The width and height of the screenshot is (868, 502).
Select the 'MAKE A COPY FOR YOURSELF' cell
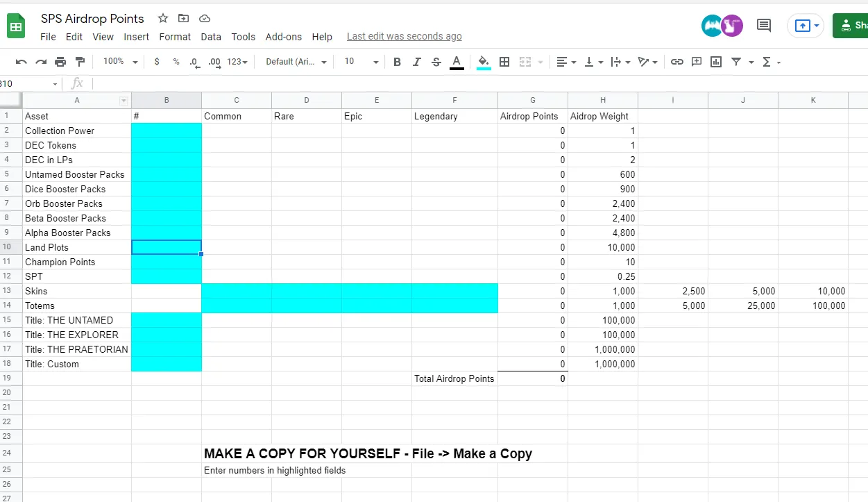tap(368, 453)
